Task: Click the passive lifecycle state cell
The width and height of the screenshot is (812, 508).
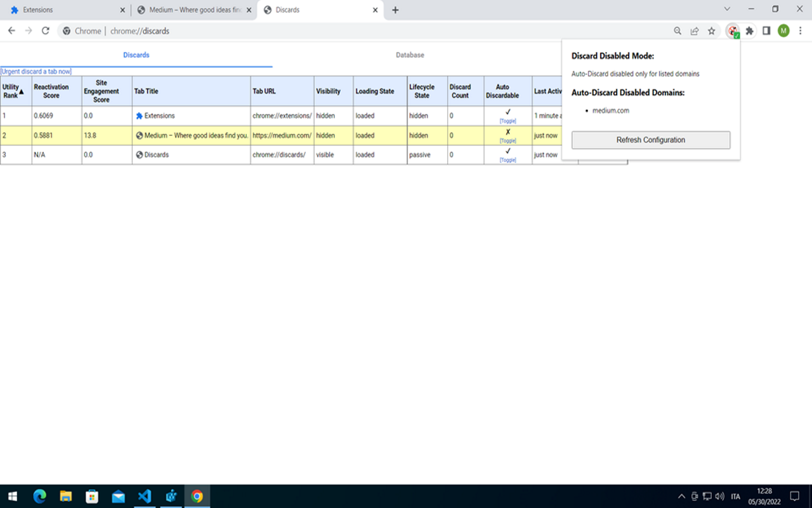Action: 427,154
